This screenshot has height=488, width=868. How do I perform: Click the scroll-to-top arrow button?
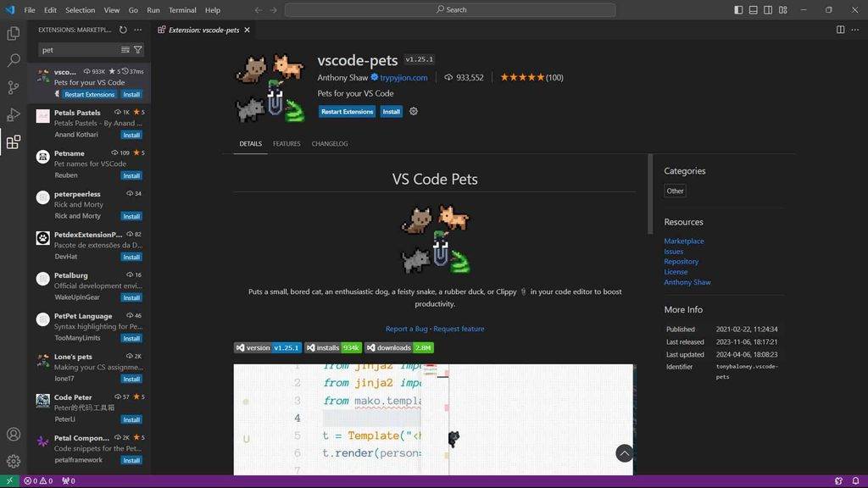(625, 453)
